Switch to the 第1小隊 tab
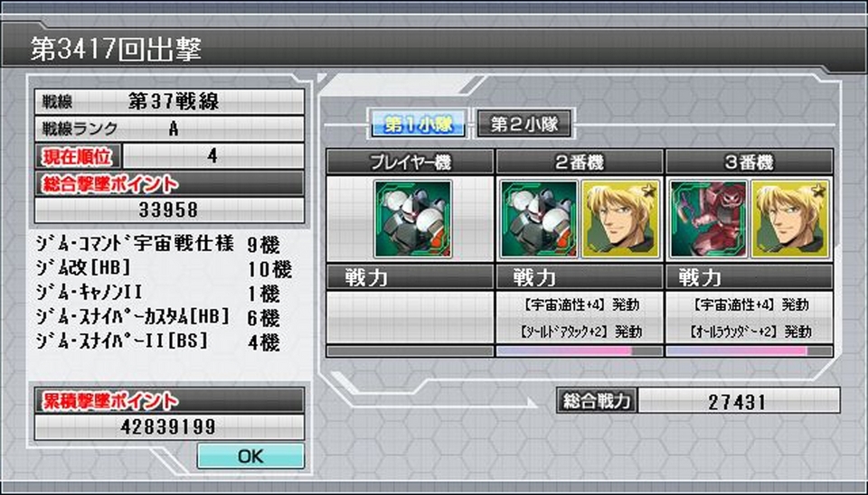Image resolution: width=868 pixels, height=495 pixels. tap(419, 124)
